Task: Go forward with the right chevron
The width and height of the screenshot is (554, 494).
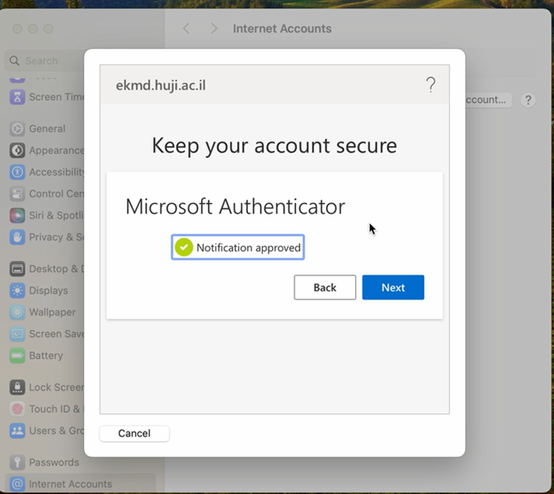Action: [214, 29]
